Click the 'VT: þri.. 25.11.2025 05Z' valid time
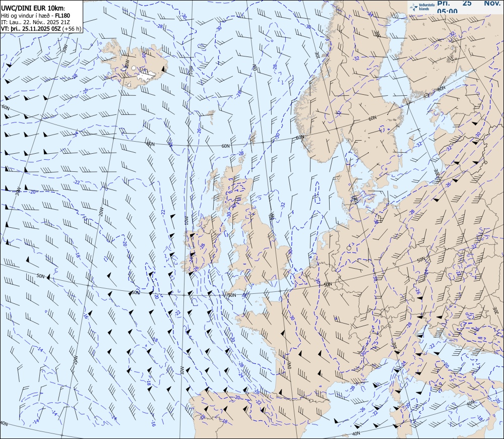The width and height of the screenshot is (504, 439). (31, 29)
